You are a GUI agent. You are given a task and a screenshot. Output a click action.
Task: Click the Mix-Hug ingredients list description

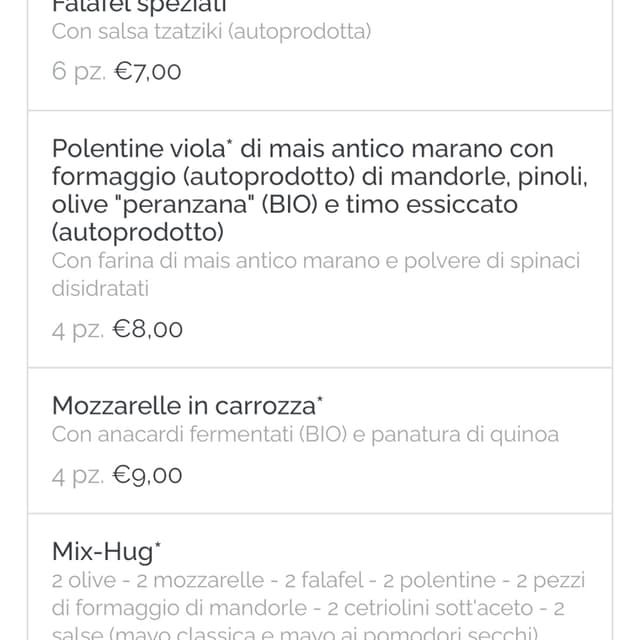coord(318,606)
